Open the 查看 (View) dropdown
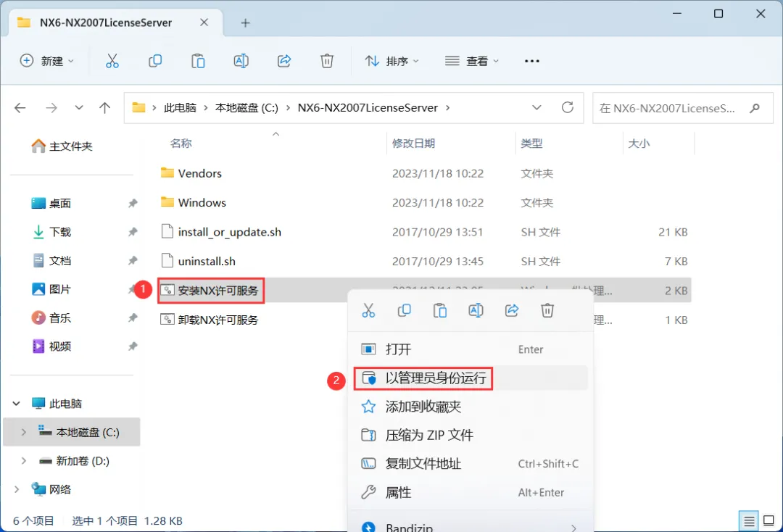The height and width of the screenshot is (532, 783). (x=472, y=61)
